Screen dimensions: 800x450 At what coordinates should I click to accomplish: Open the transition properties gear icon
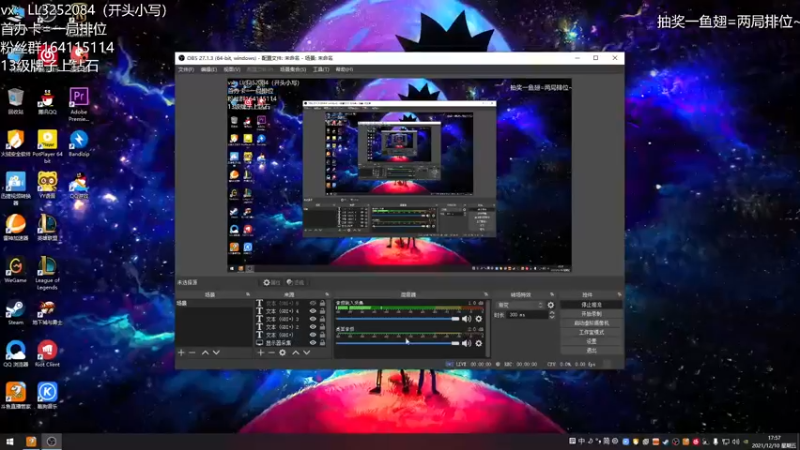pyautogui.click(x=551, y=305)
